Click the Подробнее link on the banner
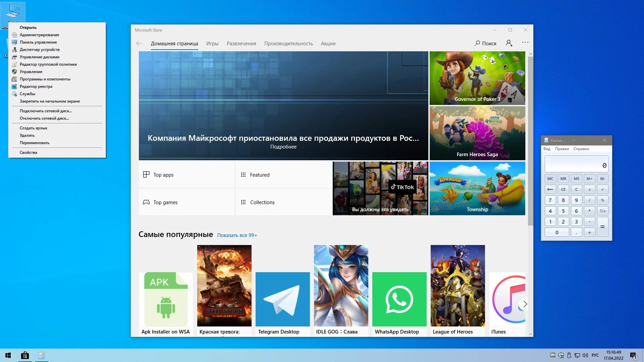The height and width of the screenshot is (362, 644). click(283, 147)
